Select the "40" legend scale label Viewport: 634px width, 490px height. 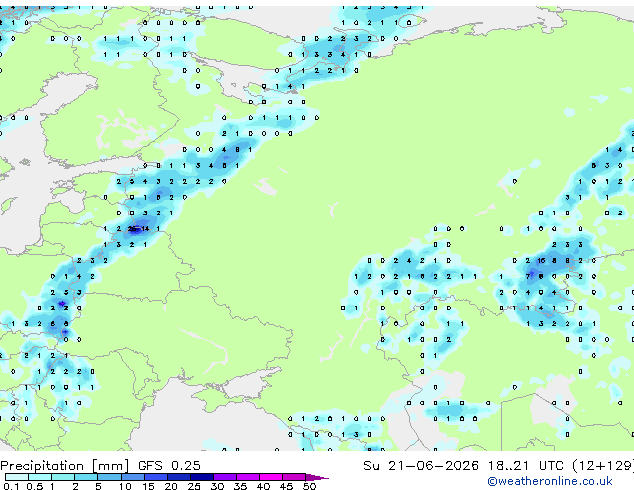263,486
